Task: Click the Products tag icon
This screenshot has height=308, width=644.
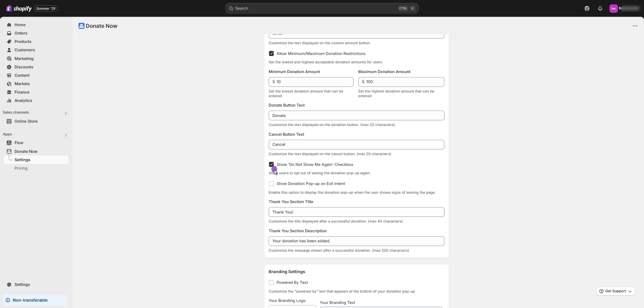Action: click(x=9, y=42)
